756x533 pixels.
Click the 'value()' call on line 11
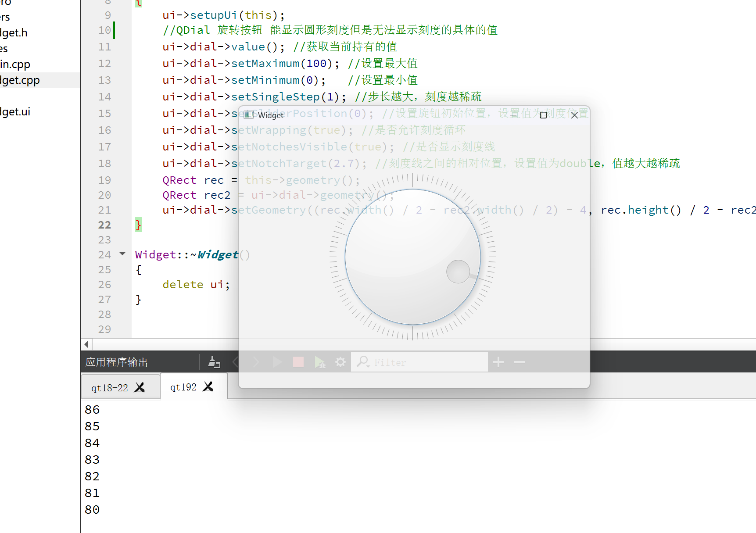[x=254, y=47]
